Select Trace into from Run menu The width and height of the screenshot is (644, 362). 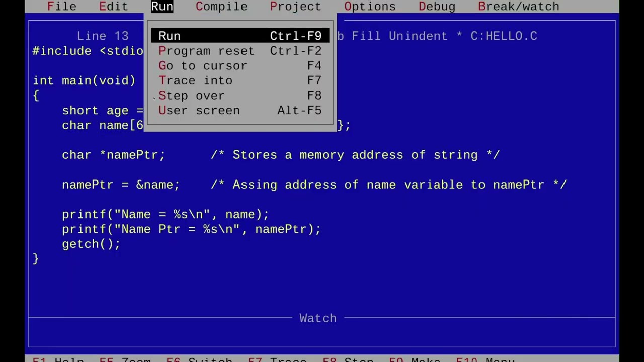[x=240, y=80]
